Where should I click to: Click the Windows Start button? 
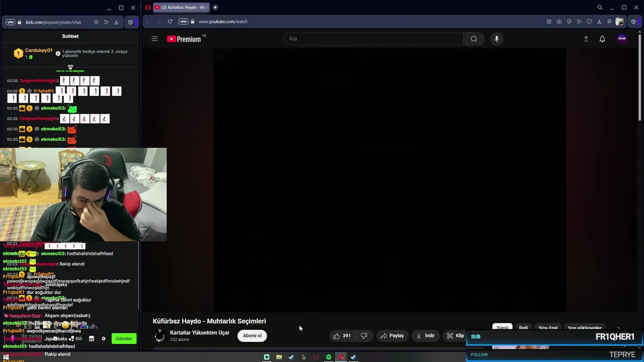(x=6, y=357)
